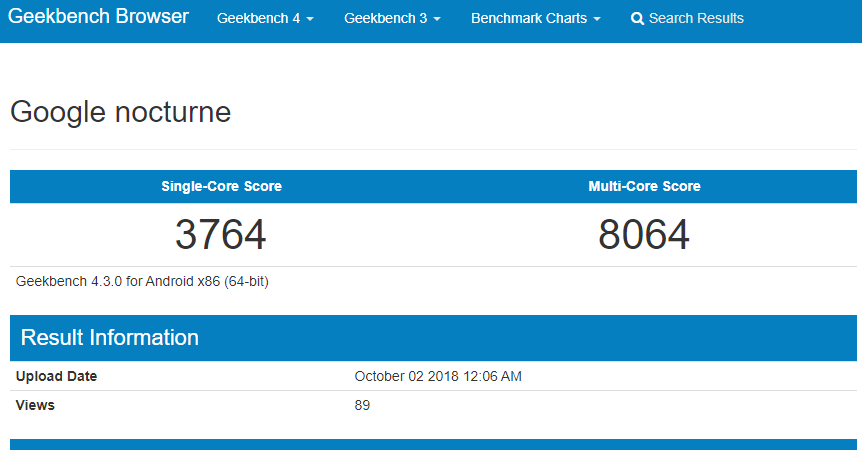This screenshot has width=862, height=450.
Task: Expand the Geekbench 4 dropdown menu
Action: (x=265, y=18)
